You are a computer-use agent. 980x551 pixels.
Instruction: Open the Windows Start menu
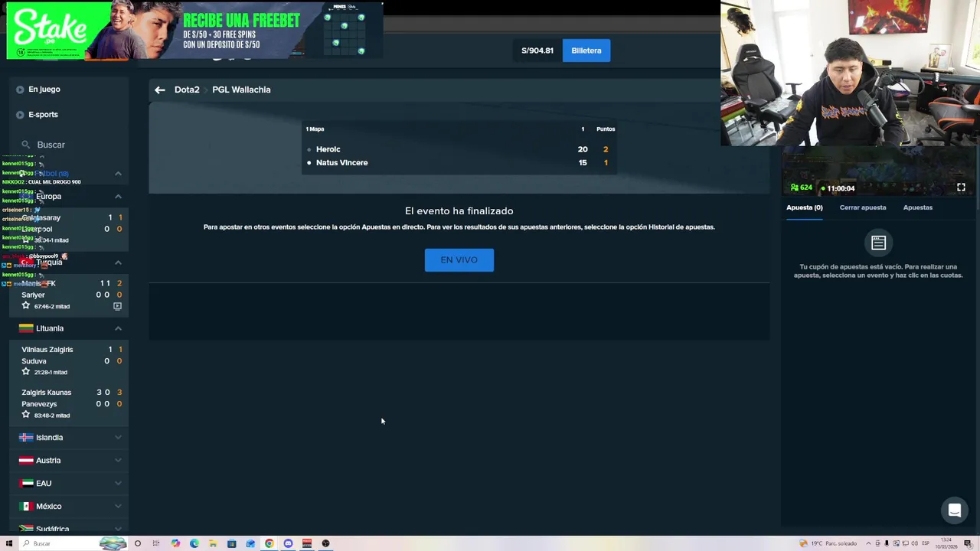point(9,543)
